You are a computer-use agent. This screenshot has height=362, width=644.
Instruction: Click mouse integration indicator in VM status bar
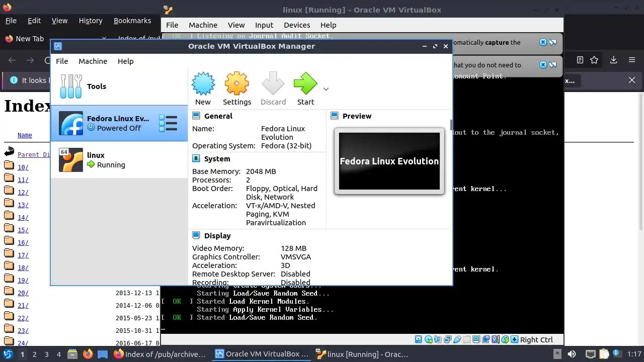(505, 340)
